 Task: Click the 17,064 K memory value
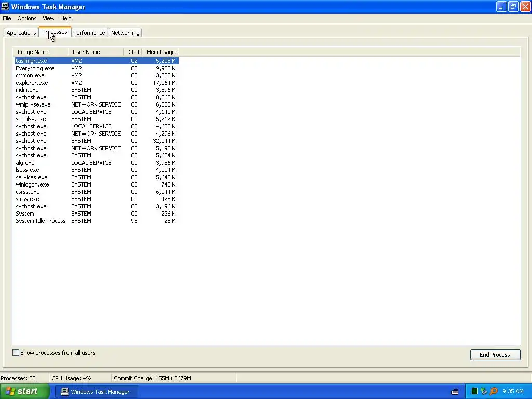pyautogui.click(x=164, y=83)
